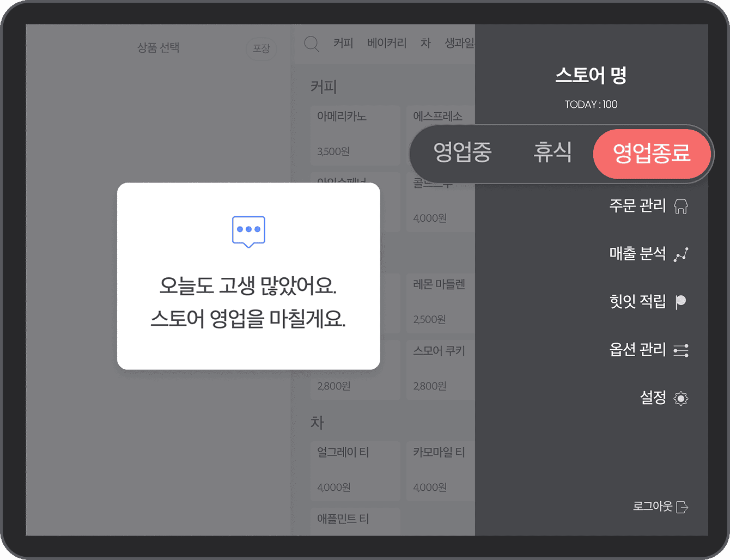This screenshot has height=560, width=730.
Task: Open the 차 category tab
Action: 425,43
